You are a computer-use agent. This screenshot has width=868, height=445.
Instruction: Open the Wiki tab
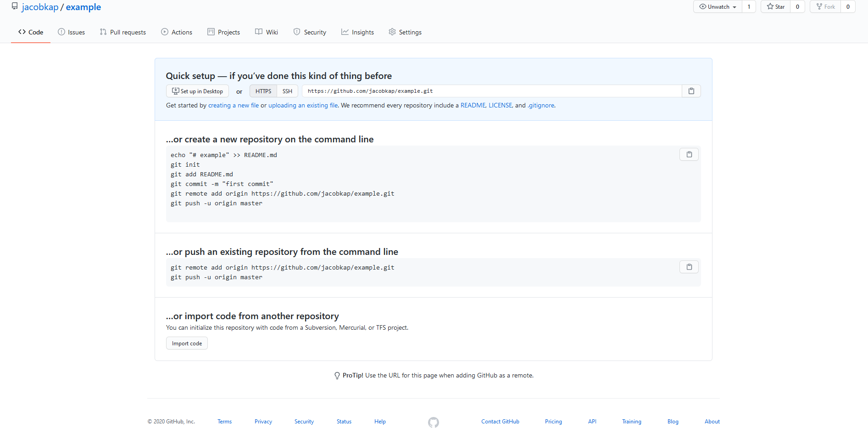pos(267,32)
